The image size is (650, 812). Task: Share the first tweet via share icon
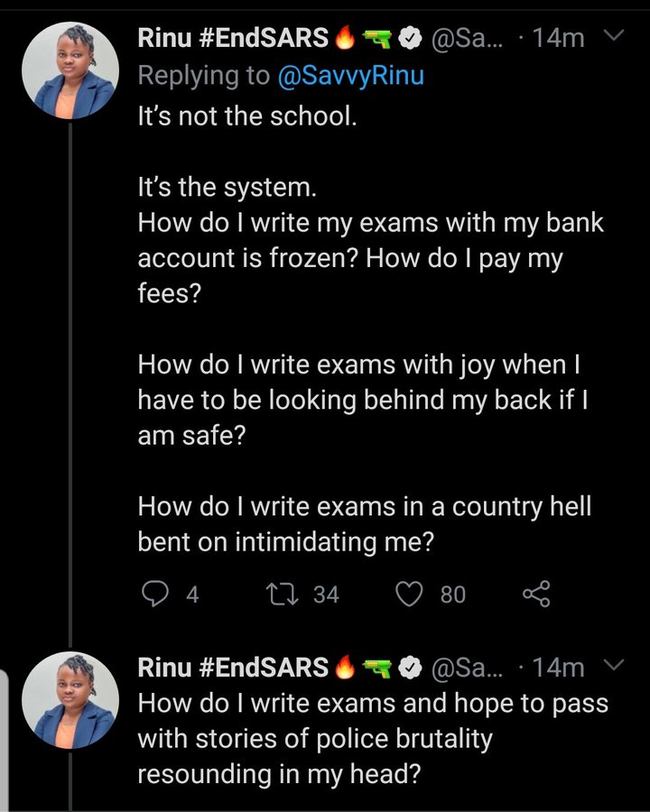[536, 594]
